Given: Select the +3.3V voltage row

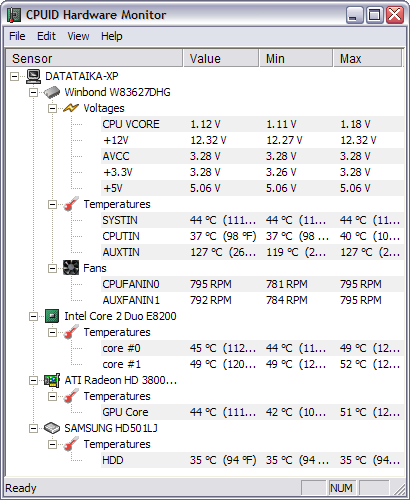Looking at the screenshot, I should 252,172.
